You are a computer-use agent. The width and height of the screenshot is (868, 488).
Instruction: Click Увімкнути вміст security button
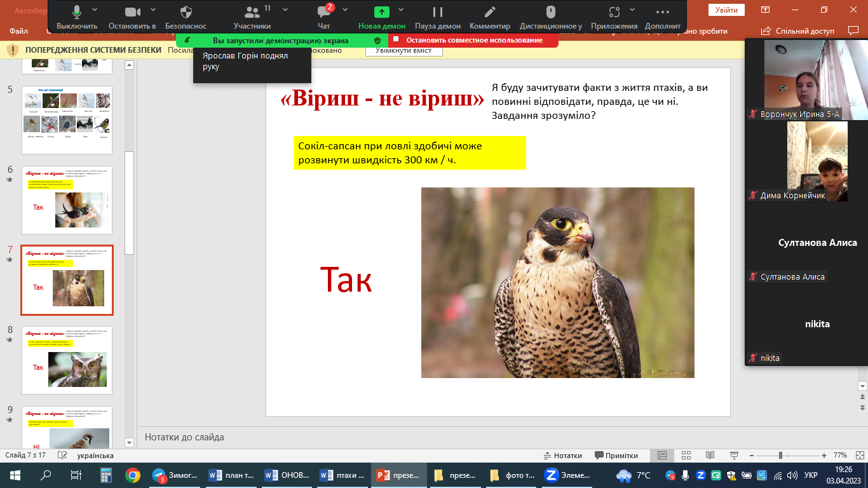pos(403,50)
